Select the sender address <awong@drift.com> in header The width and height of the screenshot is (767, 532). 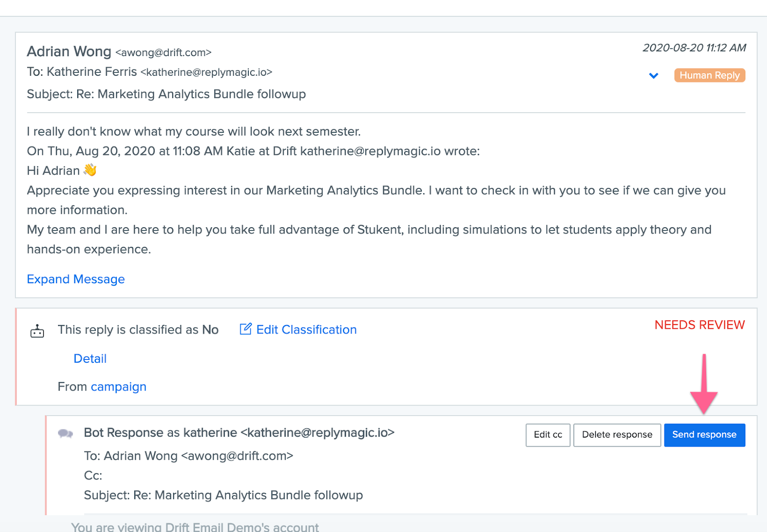click(163, 52)
